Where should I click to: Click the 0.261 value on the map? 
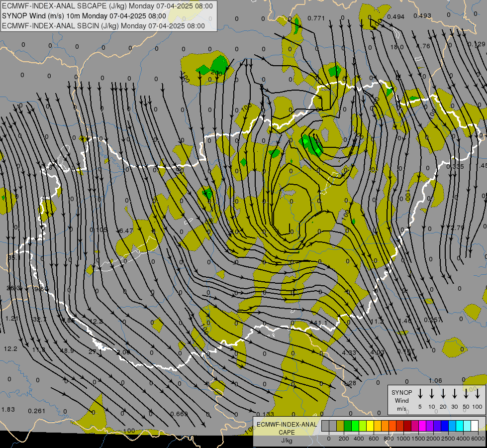coord(37,411)
